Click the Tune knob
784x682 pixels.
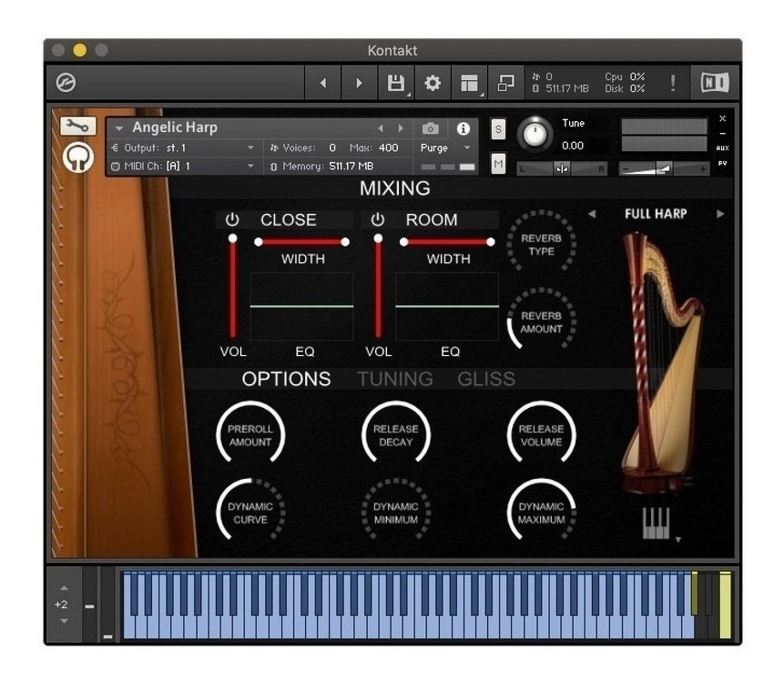click(x=535, y=134)
